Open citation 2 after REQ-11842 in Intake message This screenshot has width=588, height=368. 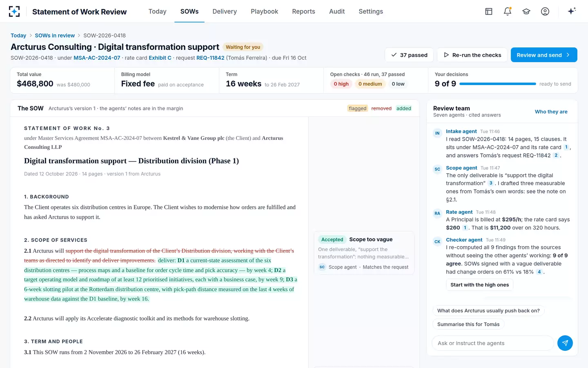click(556, 155)
